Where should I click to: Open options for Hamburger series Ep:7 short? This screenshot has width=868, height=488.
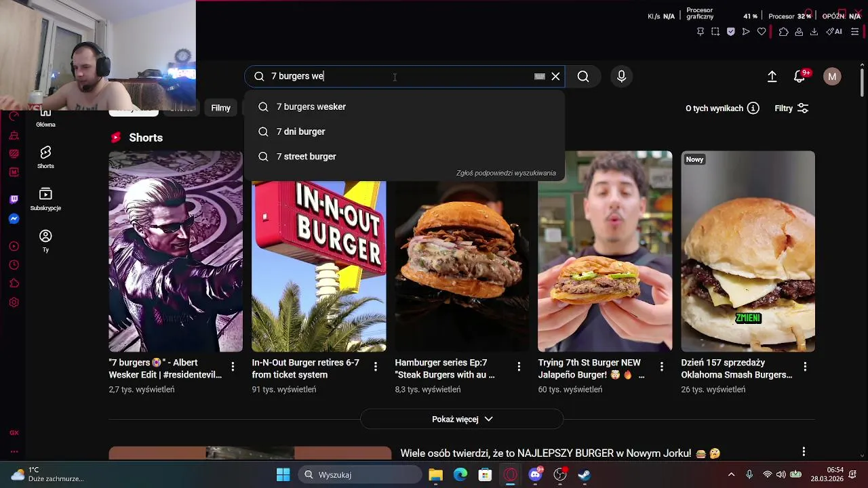[519, 367]
